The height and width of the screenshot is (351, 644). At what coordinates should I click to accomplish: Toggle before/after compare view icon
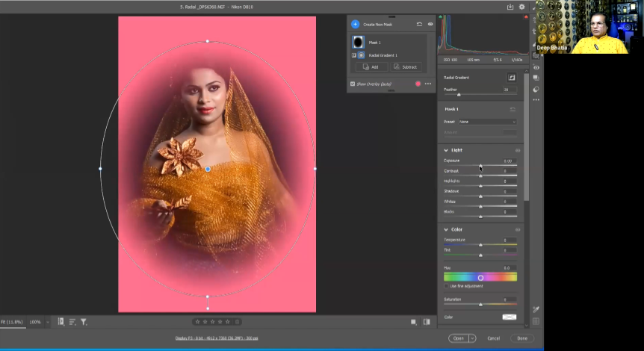427,322
